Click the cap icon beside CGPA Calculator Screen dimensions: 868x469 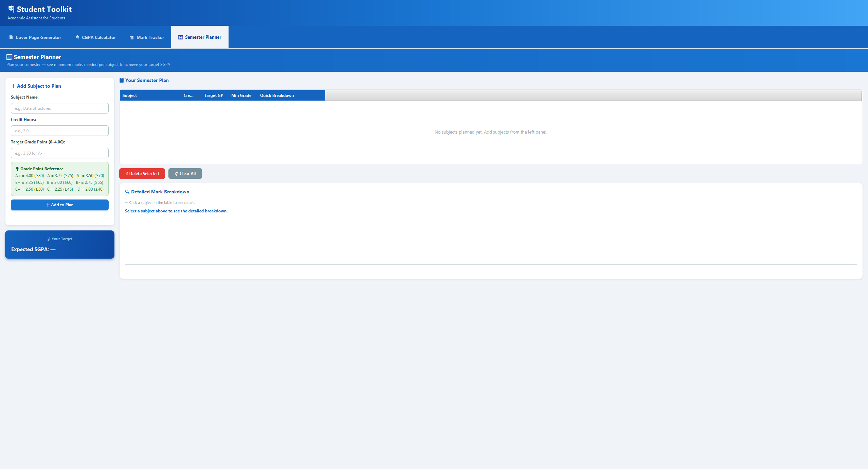pyautogui.click(x=77, y=37)
